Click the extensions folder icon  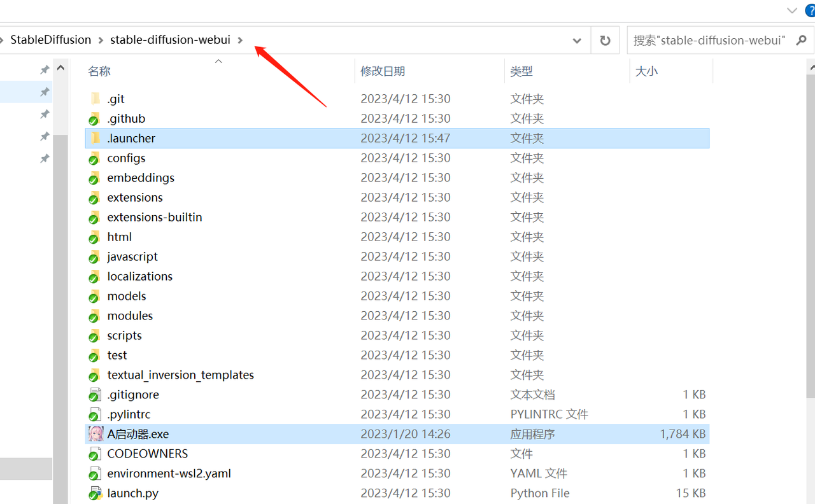[x=95, y=197]
